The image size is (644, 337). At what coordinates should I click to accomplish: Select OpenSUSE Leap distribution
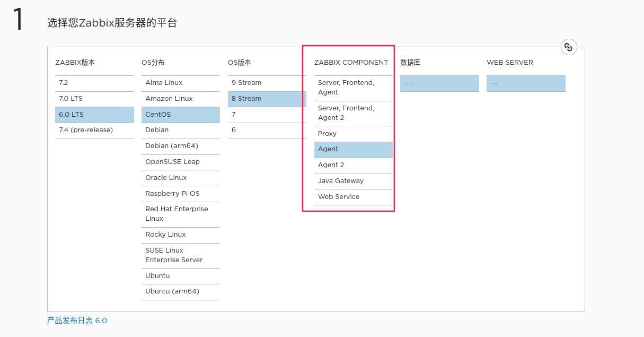(x=181, y=162)
